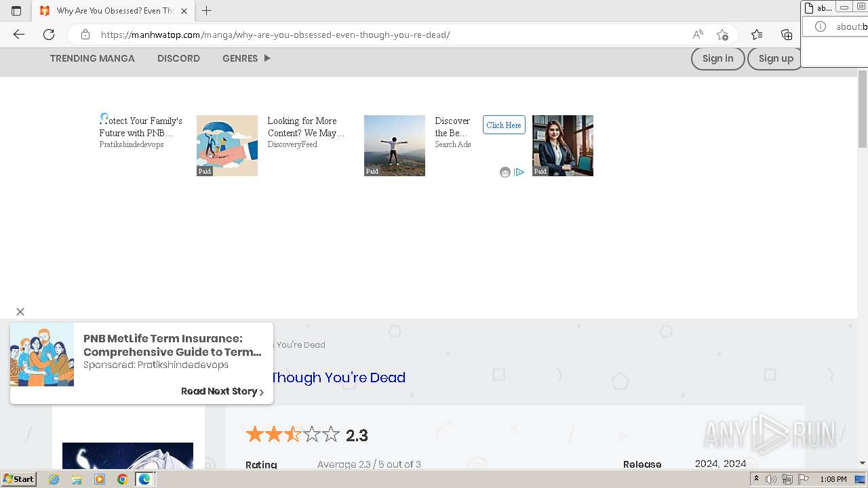Open the network tray icon
868x488 pixels.
(x=787, y=479)
